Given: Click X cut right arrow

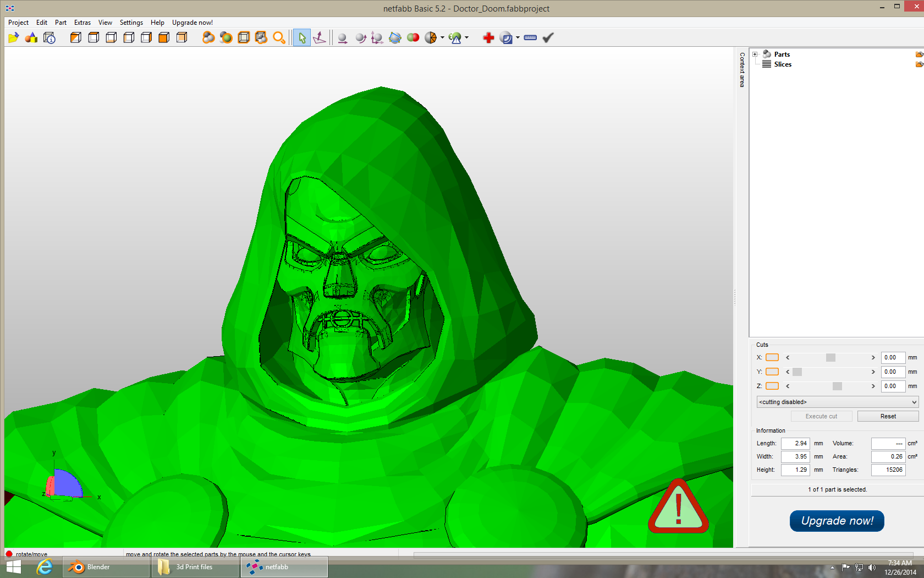Looking at the screenshot, I should click(873, 358).
